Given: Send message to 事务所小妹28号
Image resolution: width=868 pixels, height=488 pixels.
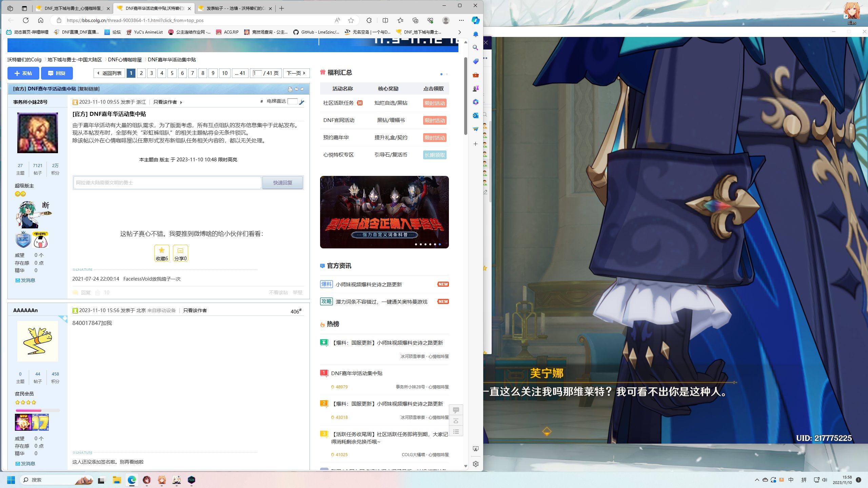Looking at the screenshot, I should (25, 280).
